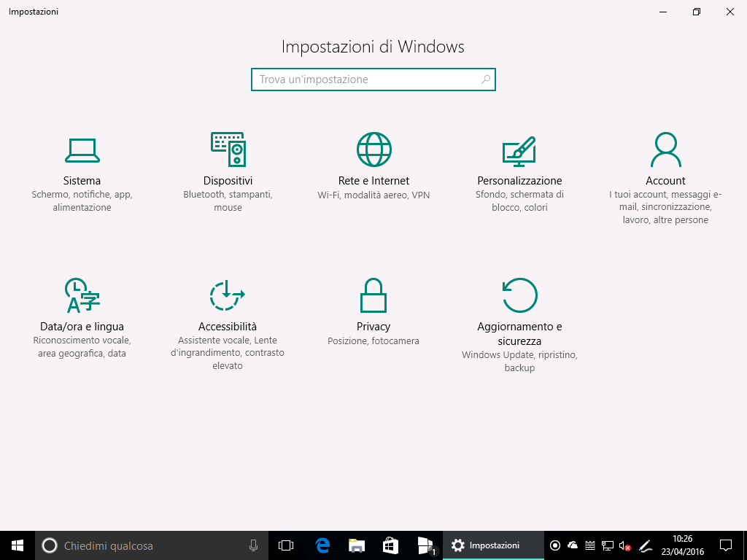Click the "Accessibilità" category title

coord(228,326)
